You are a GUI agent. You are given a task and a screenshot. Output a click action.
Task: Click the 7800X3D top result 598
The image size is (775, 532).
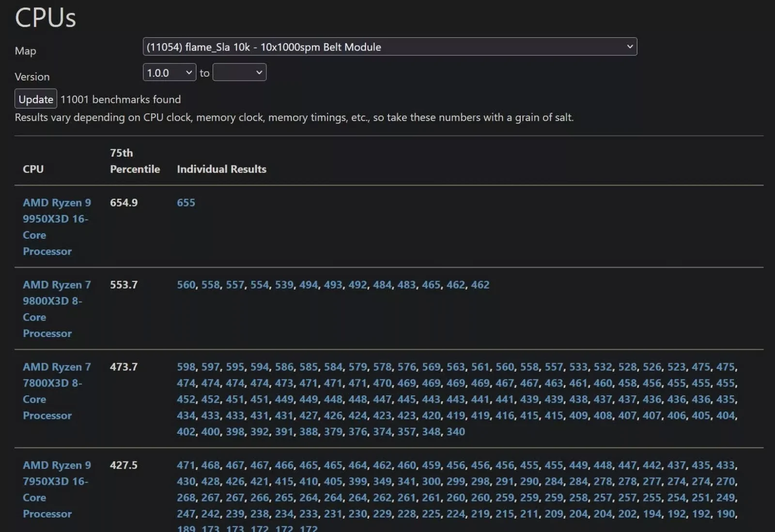(x=186, y=367)
